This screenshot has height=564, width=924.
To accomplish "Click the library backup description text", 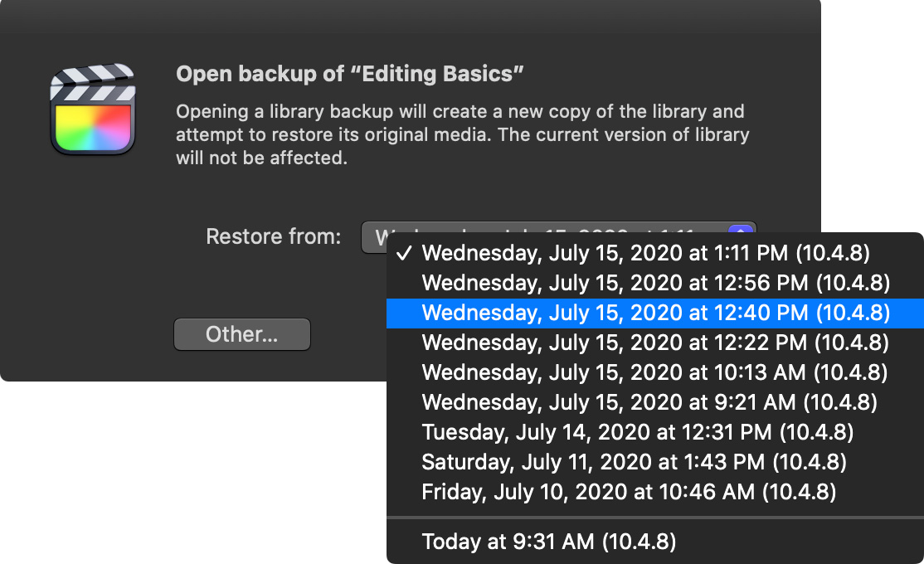I will click(x=463, y=135).
